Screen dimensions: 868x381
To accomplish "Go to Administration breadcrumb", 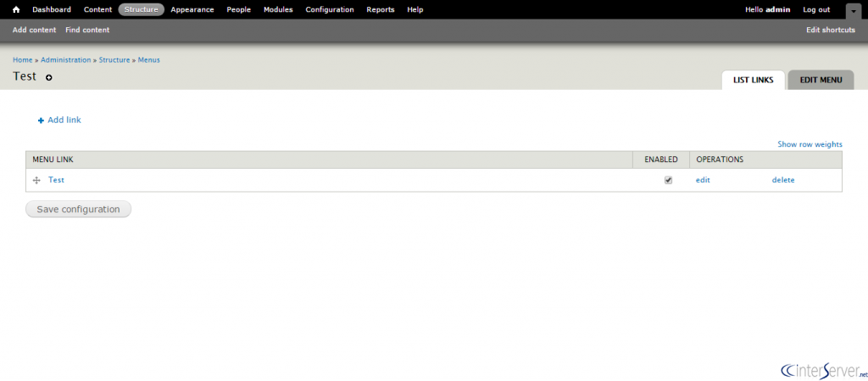I will pyautogui.click(x=66, y=59).
